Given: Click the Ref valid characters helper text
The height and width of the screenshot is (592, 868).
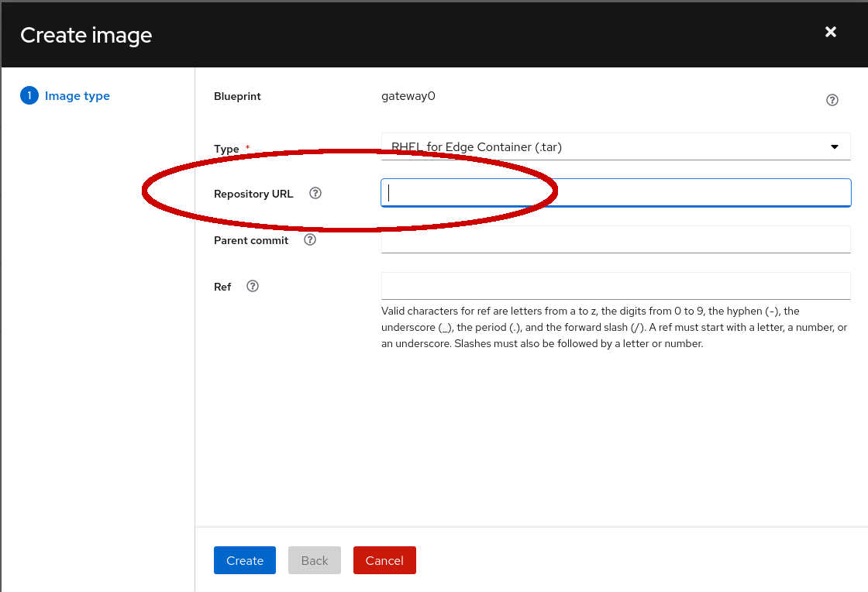Looking at the screenshot, I should click(x=614, y=327).
